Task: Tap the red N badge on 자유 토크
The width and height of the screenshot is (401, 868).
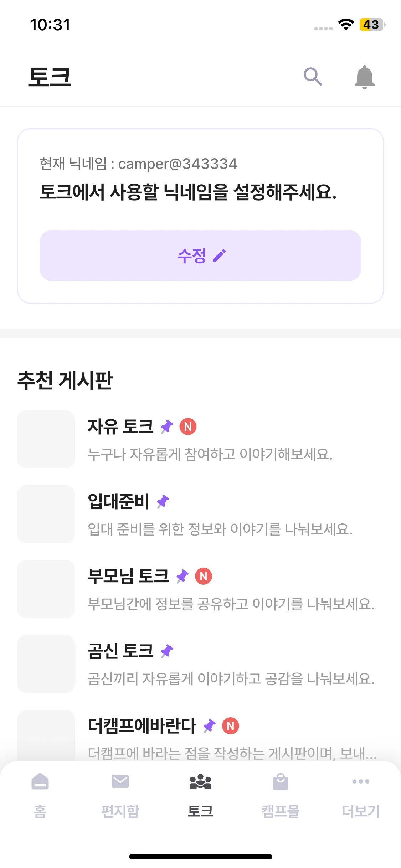Action: [188, 427]
